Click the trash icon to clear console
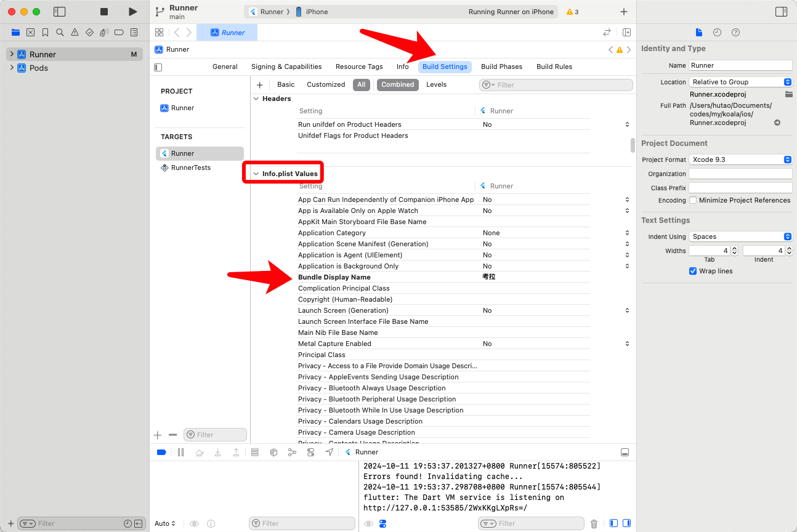Screen dimensions: 797x532 click(x=594, y=523)
